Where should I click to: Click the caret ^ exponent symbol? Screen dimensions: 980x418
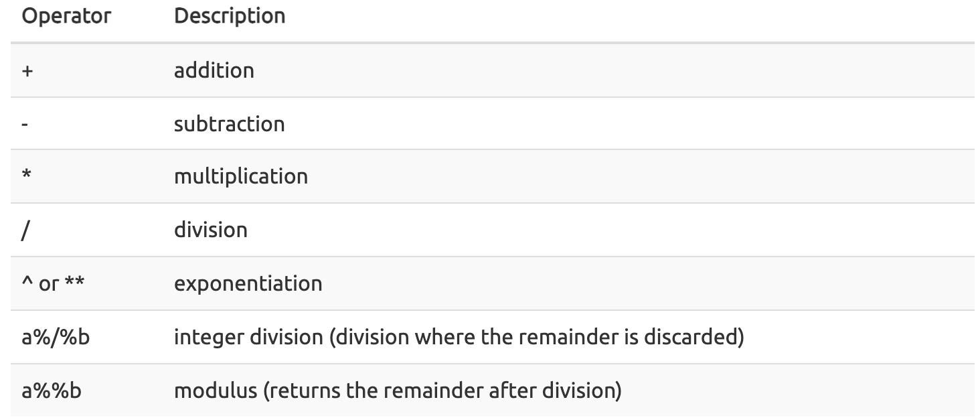27,281
